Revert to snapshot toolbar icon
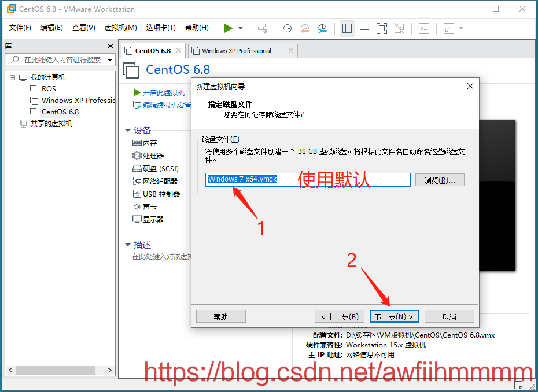The image size is (538, 392). [x=305, y=28]
